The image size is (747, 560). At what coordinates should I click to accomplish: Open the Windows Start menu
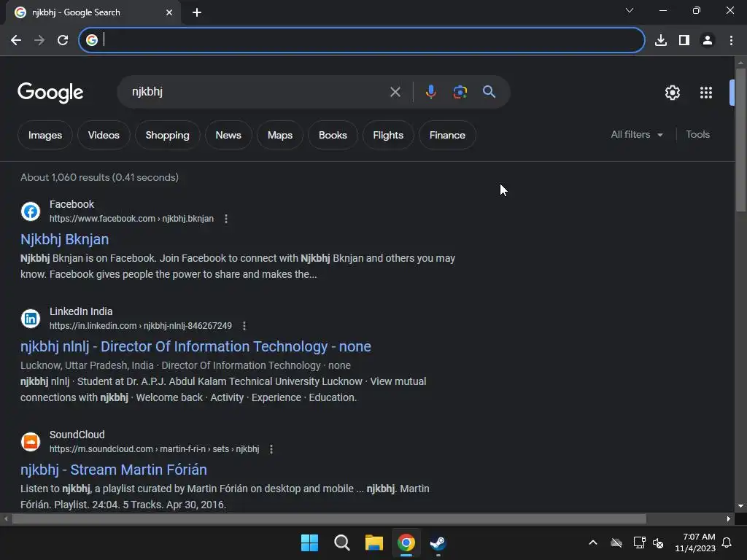309,542
